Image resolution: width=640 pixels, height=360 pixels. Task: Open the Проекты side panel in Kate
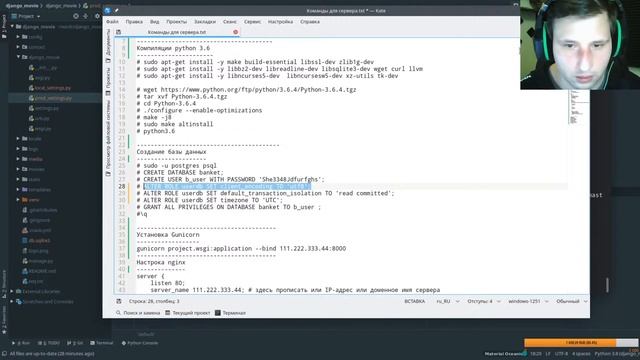108,82
